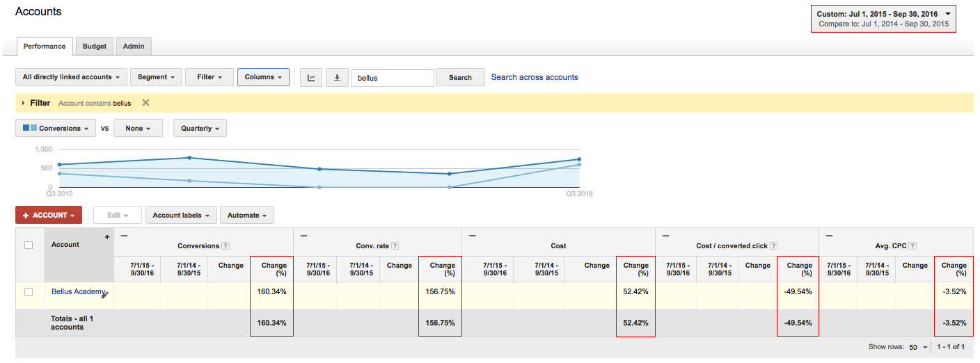Screen dimensions: 980x363
Task: Click the red + ACCOUNT button
Action: pos(49,216)
